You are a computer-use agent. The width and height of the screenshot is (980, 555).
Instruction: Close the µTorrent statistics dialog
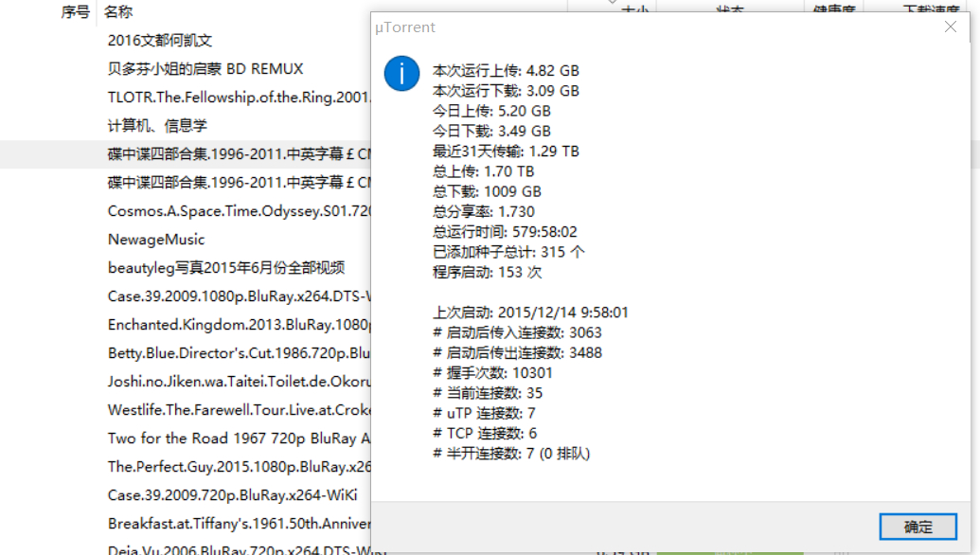coord(951,27)
